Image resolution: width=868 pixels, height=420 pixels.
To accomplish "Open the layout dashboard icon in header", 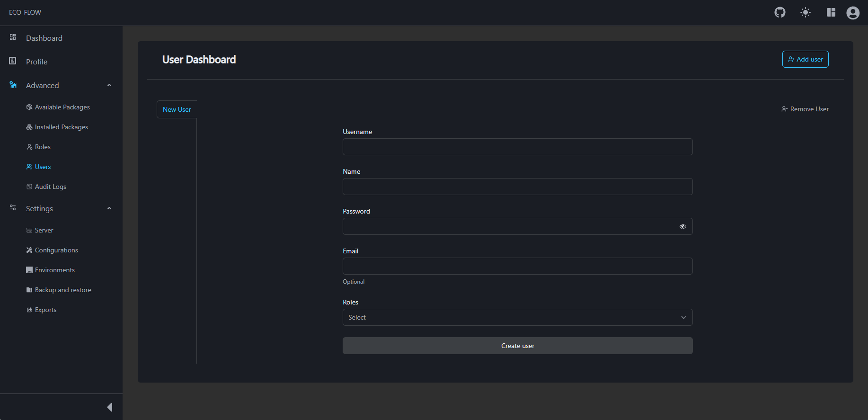I will [x=831, y=12].
